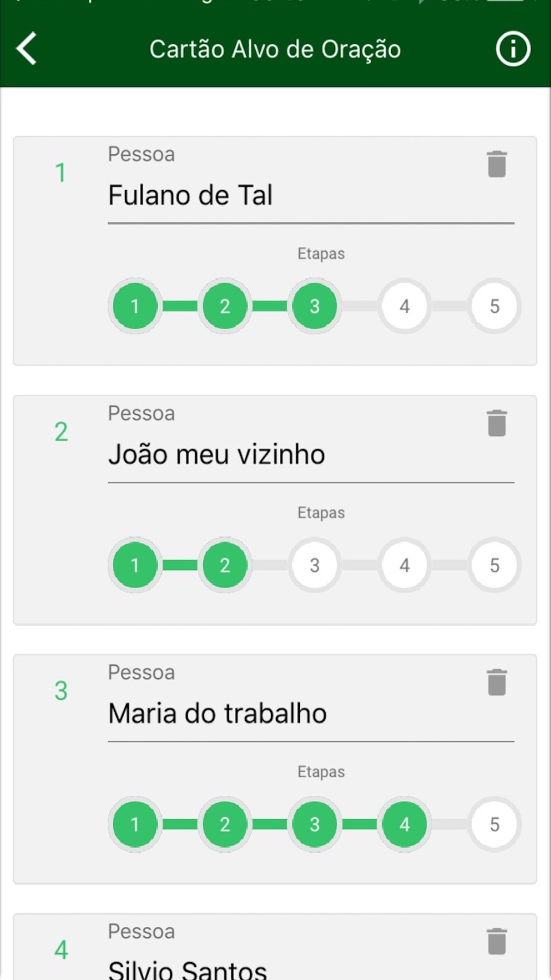Tap the Silvio Santos name field
Viewport: 551px width, 980px height.
pyautogui.click(x=311, y=968)
